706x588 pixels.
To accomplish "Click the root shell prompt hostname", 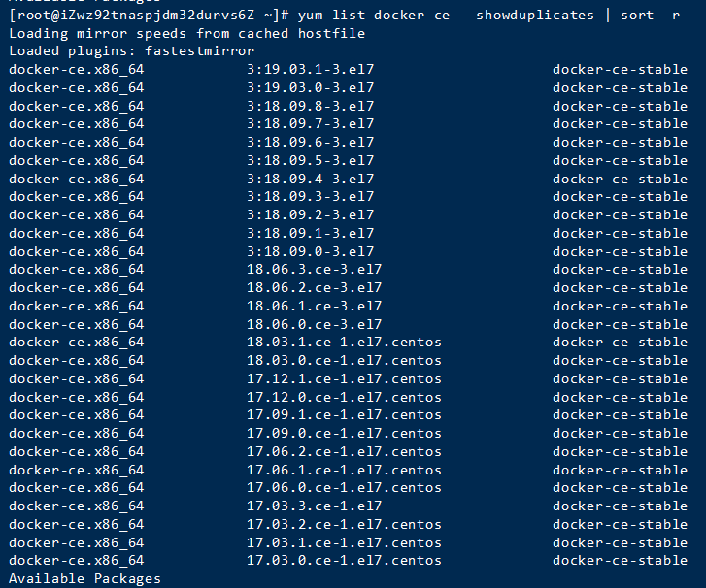I will point(149,16).
